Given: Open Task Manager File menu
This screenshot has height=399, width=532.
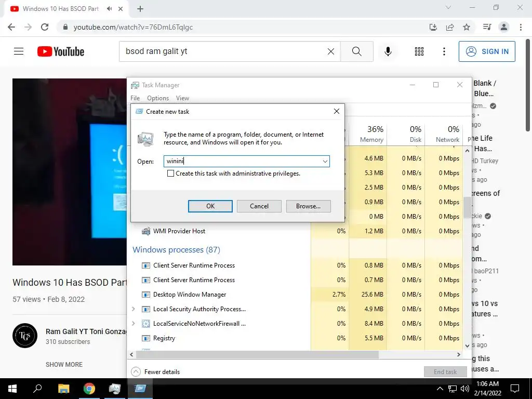Looking at the screenshot, I should coord(135,98).
